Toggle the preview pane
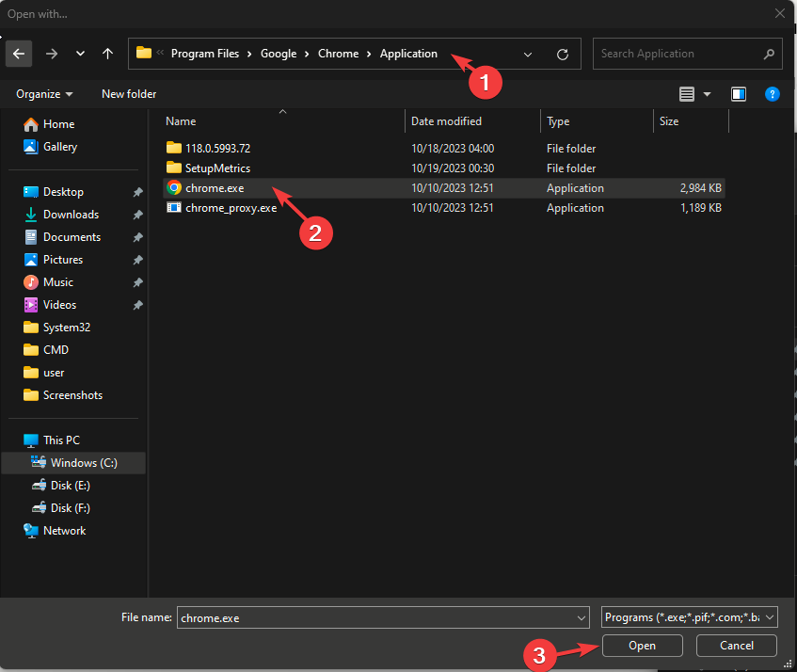797x672 pixels. tap(738, 94)
